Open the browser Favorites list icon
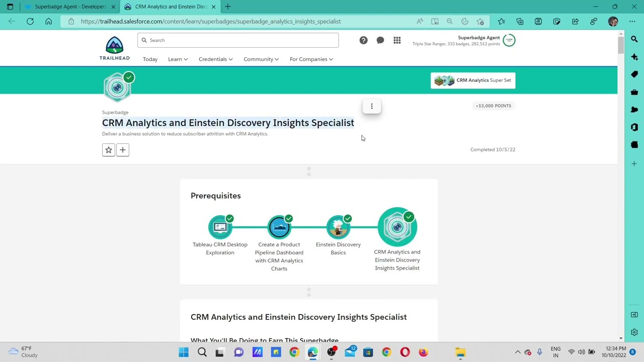The width and height of the screenshot is (644, 362). click(x=501, y=21)
